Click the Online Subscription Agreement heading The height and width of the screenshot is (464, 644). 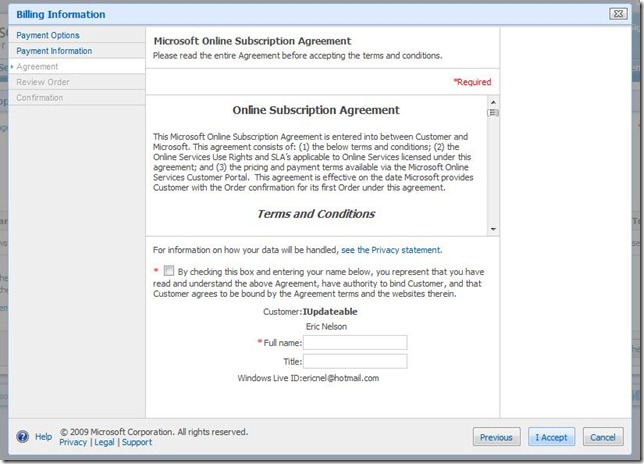pyautogui.click(x=316, y=110)
